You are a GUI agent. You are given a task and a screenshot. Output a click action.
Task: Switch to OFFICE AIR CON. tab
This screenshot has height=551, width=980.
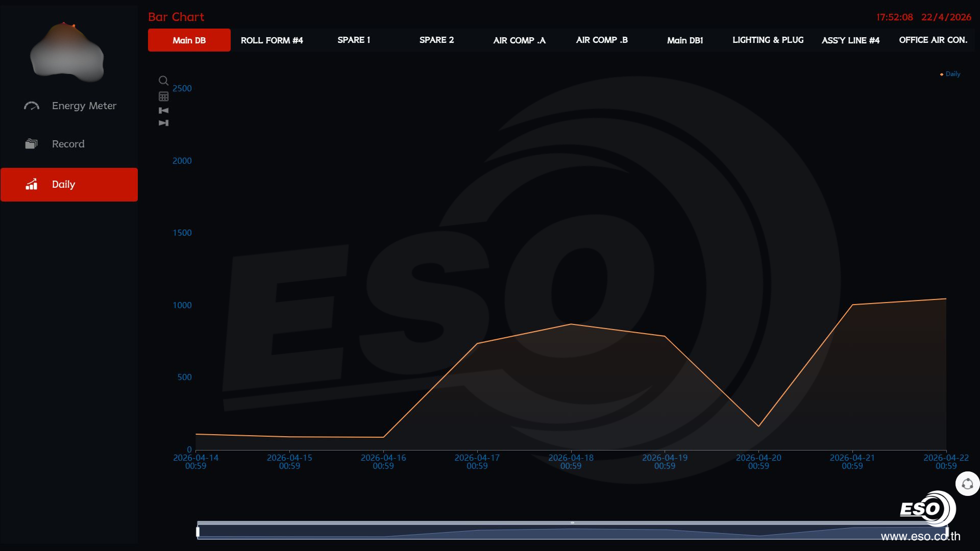(933, 40)
